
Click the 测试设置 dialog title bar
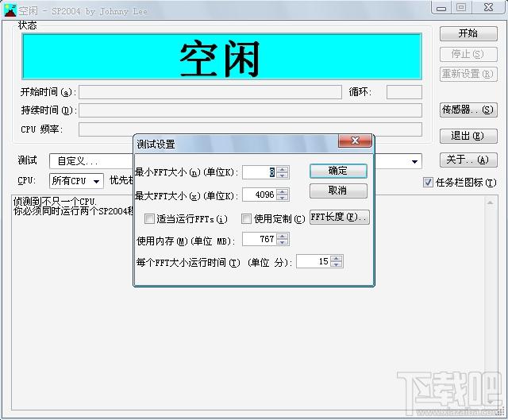(x=236, y=144)
